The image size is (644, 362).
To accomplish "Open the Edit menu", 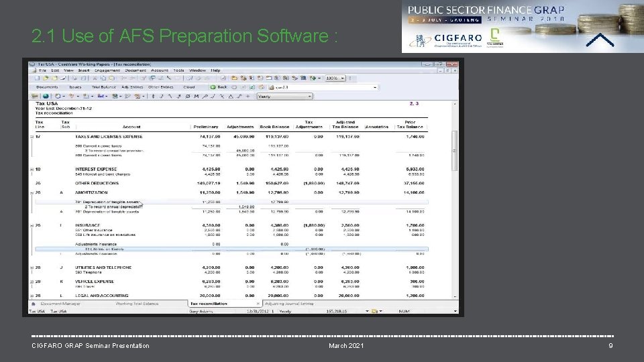I will pos(55,70).
